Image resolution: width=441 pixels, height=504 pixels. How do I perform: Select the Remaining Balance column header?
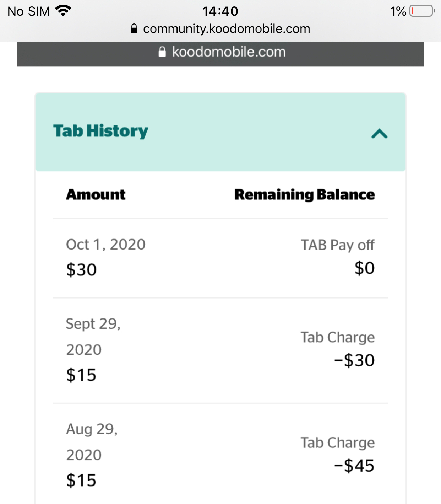(x=305, y=194)
